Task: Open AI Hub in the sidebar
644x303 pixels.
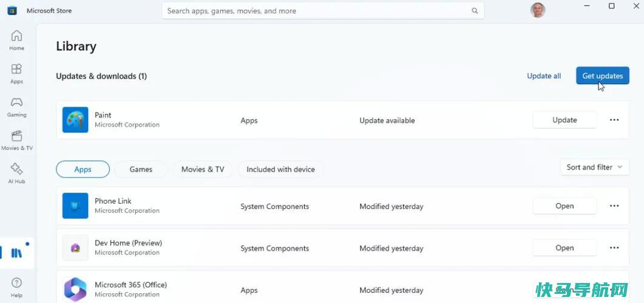Action: coord(16,173)
